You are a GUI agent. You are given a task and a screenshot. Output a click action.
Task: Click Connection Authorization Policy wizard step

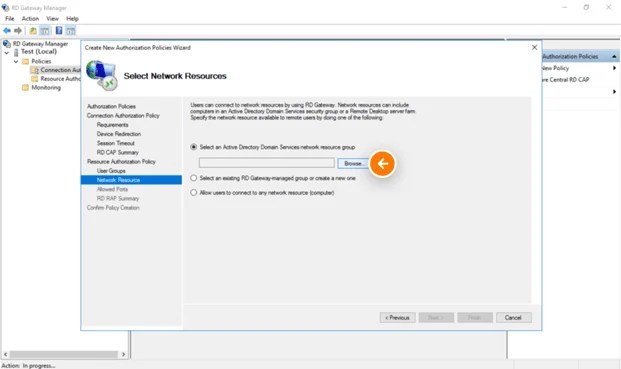coord(123,116)
